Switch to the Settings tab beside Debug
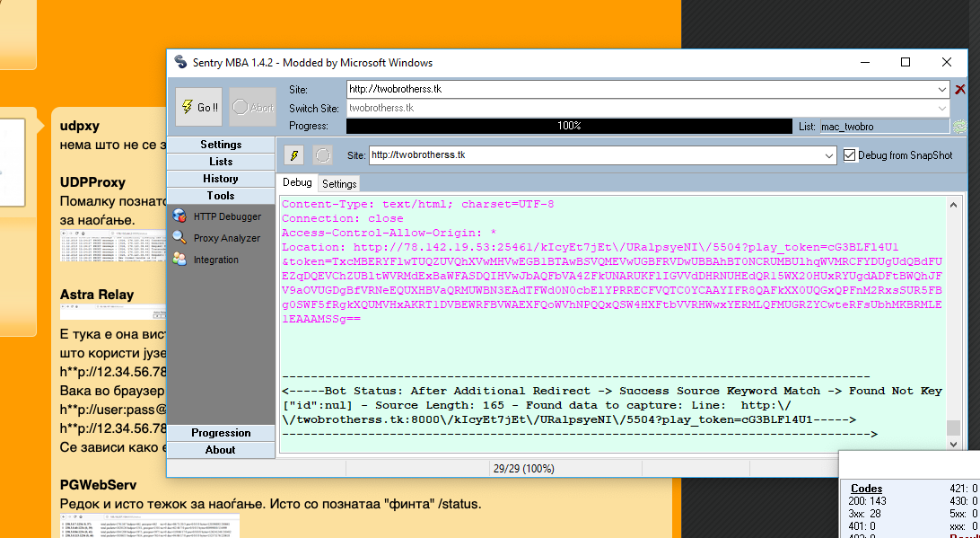The width and height of the screenshot is (980, 538). (x=339, y=183)
